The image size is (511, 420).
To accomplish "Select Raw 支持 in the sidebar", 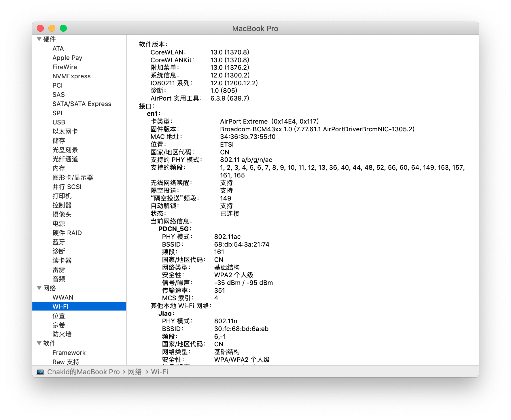I will click(x=66, y=362).
